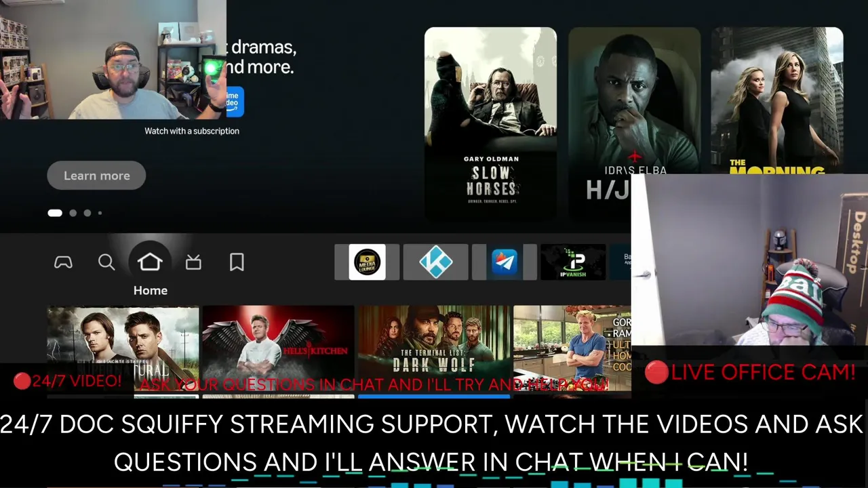The image size is (868, 488).
Task: Click the Learn more button
Action: coord(96,176)
